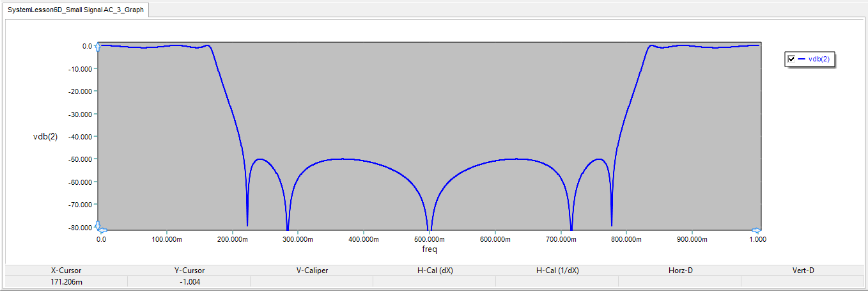The image size is (868, 291).
Task: Click the notch of the curve at 500.000m
Action: point(430,227)
